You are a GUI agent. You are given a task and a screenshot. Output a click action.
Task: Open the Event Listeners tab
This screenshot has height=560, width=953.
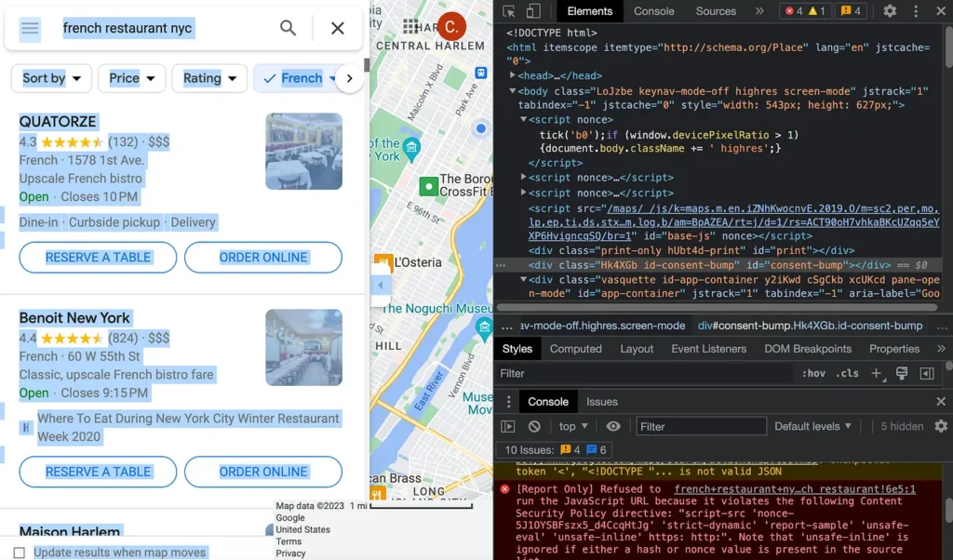click(708, 349)
